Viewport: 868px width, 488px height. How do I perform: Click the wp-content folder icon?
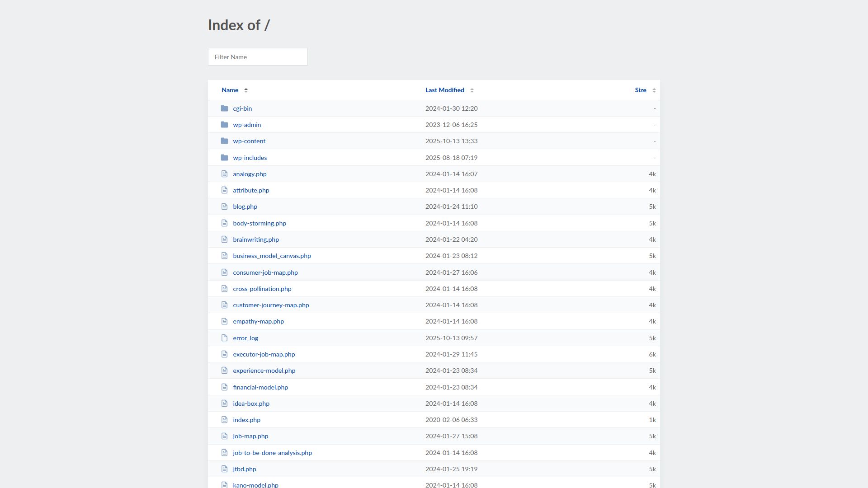[224, 141]
